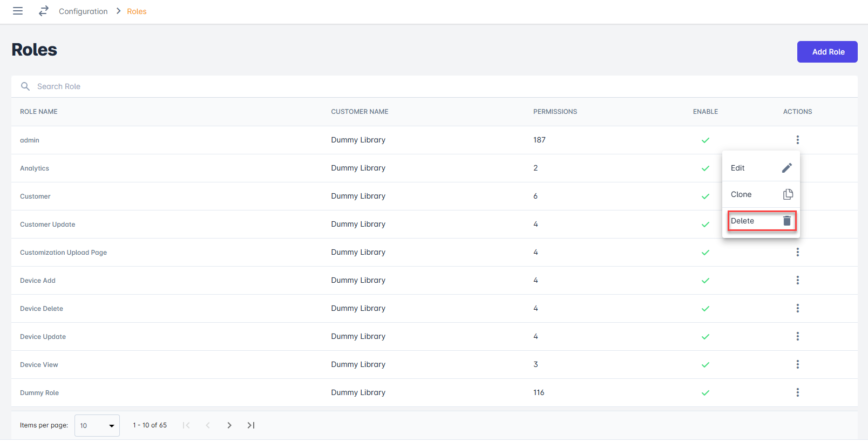This screenshot has height=442, width=868.
Task: Go to the next page of roles
Action: tap(229, 425)
